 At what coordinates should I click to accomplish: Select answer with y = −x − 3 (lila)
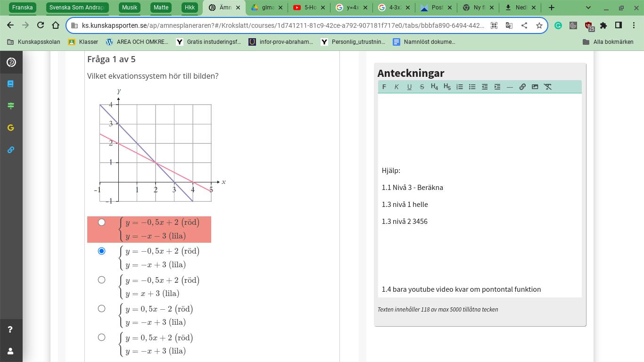101,222
